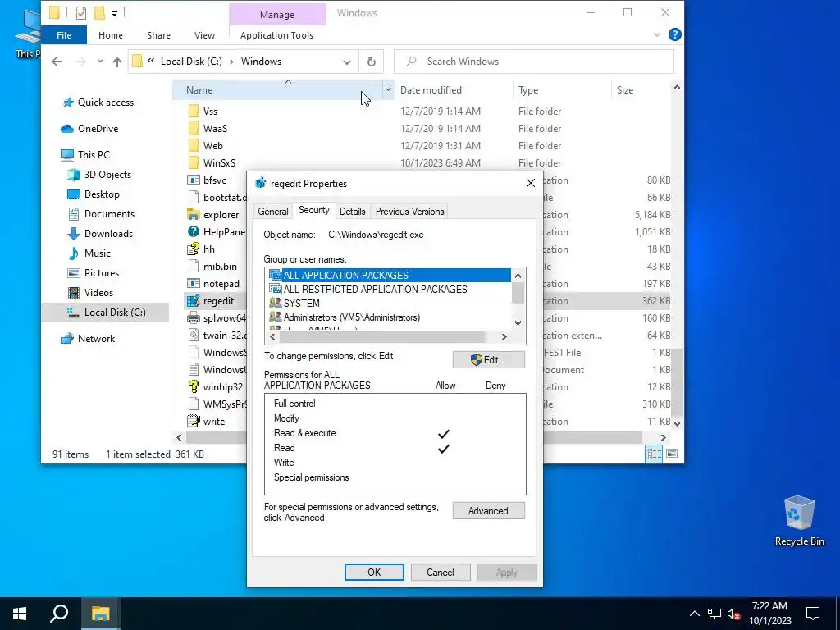The height and width of the screenshot is (630, 840).
Task: Click the notepad application icon
Action: point(194,284)
